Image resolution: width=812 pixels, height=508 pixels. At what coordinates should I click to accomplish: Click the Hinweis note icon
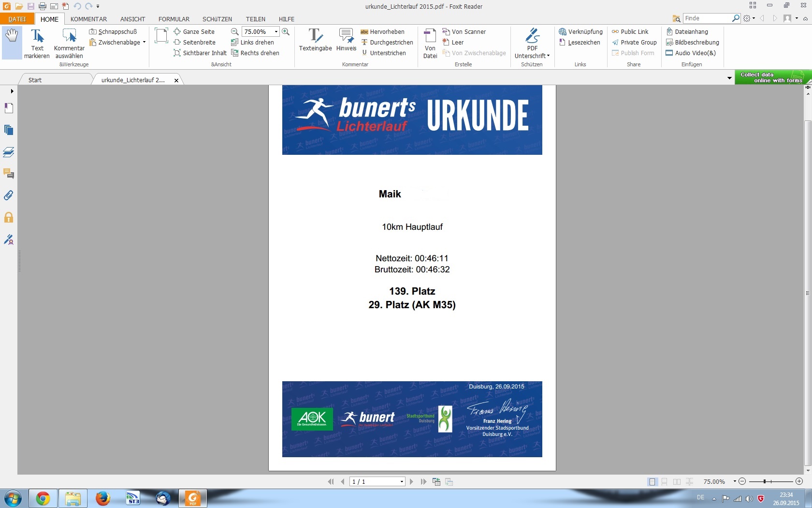tap(346, 40)
